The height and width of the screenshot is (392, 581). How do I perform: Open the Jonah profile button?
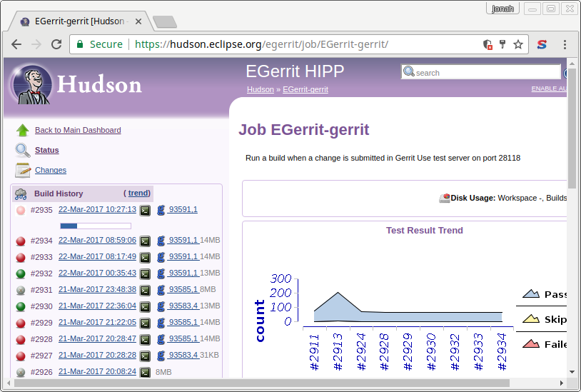click(502, 9)
